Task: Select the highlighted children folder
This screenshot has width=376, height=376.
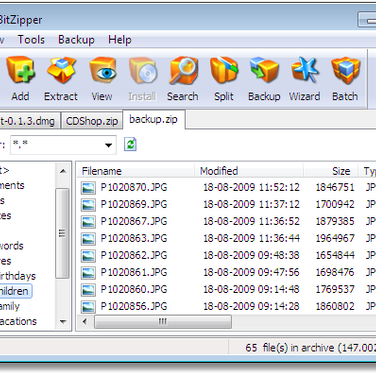Action: pos(15,291)
